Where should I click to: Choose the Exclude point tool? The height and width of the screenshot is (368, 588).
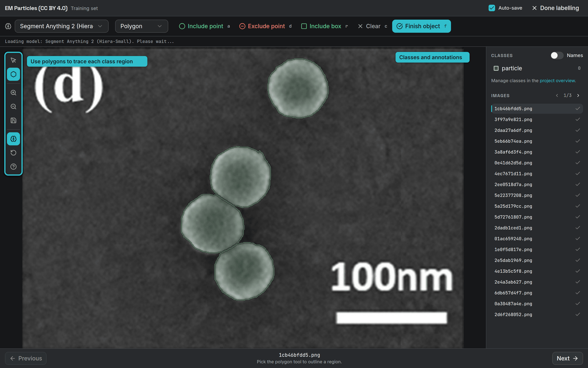click(x=265, y=26)
